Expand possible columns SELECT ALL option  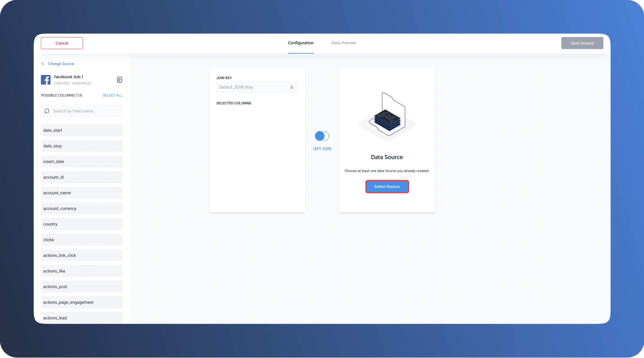coord(112,95)
